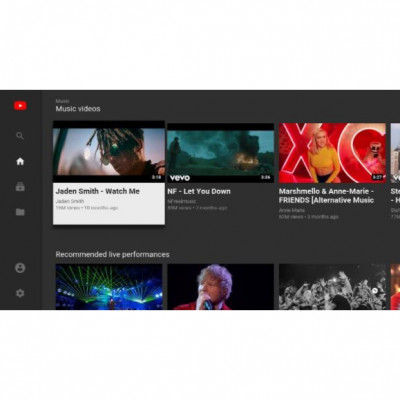The image size is (400, 400).
Task: Select the Jaden Smith - Watch Me title
Action: [98, 191]
